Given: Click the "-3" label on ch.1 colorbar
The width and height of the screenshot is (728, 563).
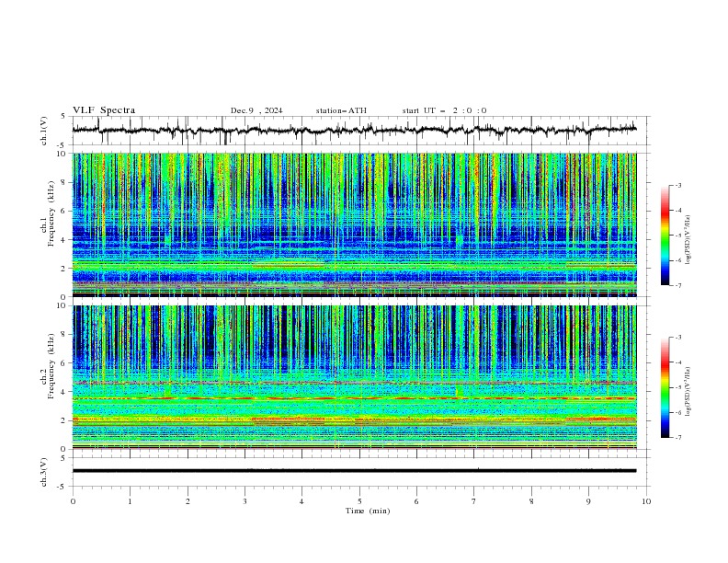Looking at the screenshot, I should click(x=678, y=185).
